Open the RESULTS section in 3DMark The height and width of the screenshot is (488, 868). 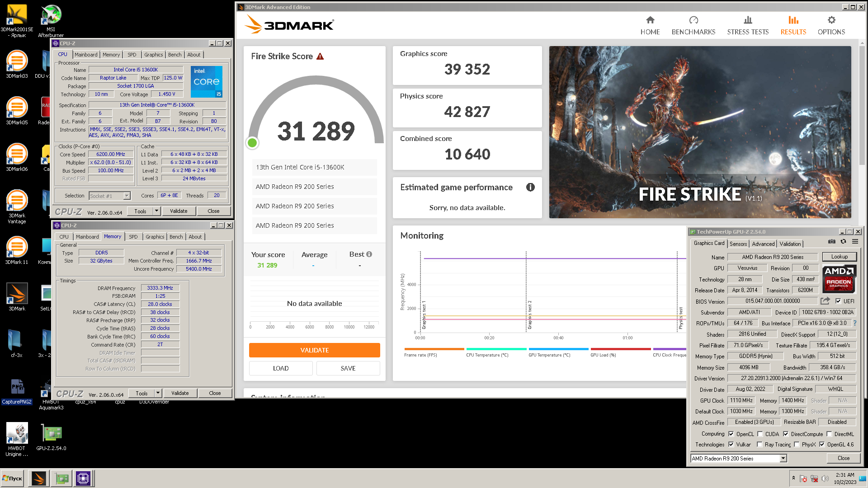tap(793, 26)
